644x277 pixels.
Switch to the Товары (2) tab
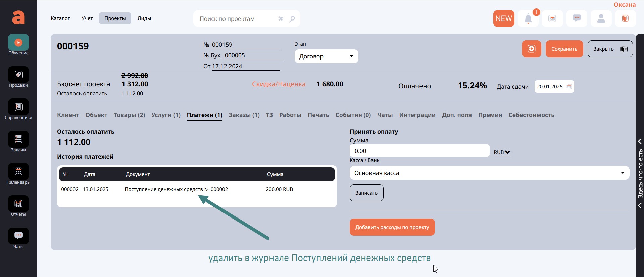(x=129, y=115)
